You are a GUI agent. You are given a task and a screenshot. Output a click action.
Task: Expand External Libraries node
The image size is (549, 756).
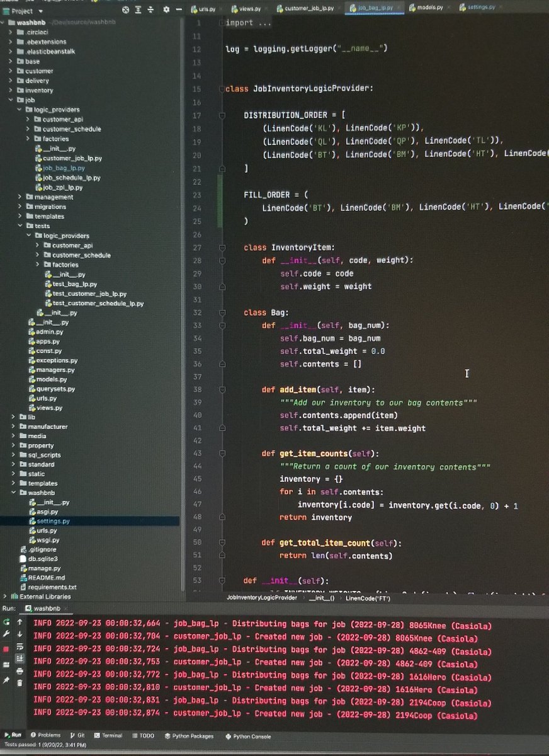coord(6,596)
